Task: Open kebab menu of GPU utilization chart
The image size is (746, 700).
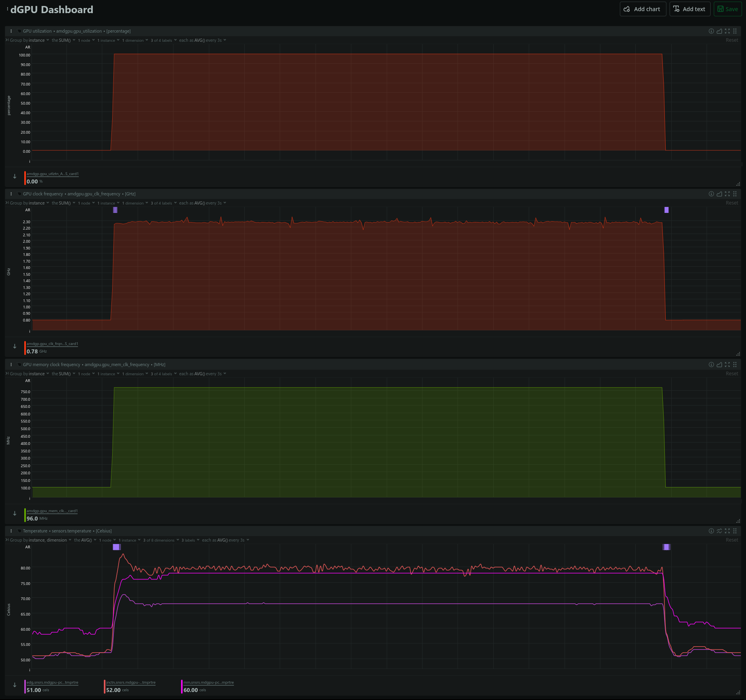Action: (11, 31)
